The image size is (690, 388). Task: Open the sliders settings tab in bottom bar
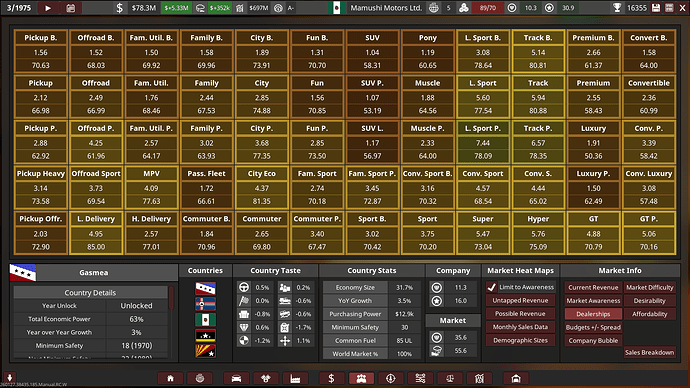[420, 378]
